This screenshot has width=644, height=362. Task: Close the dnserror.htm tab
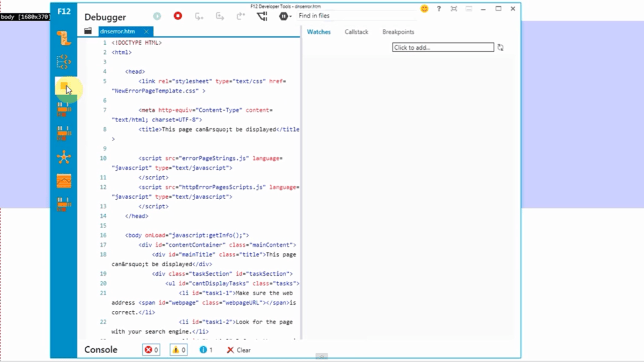(x=146, y=31)
